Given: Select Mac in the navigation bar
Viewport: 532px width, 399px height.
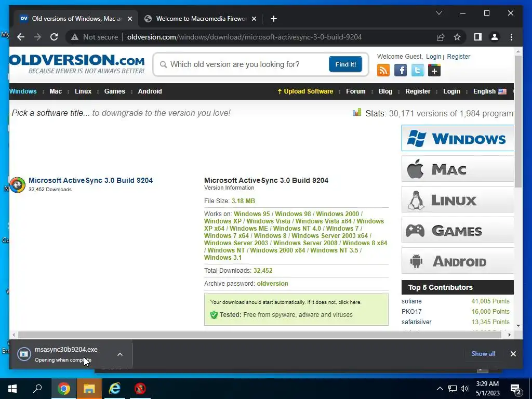Looking at the screenshot, I should pos(56,91).
